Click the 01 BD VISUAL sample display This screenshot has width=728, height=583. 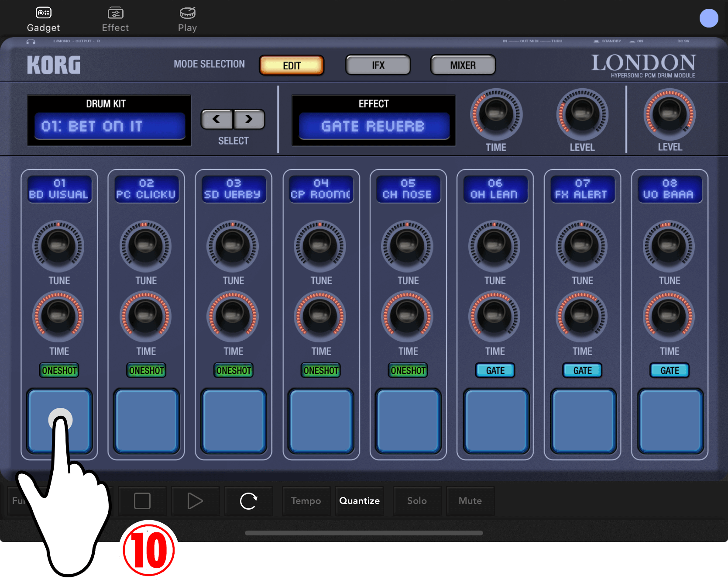click(x=59, y=189)
